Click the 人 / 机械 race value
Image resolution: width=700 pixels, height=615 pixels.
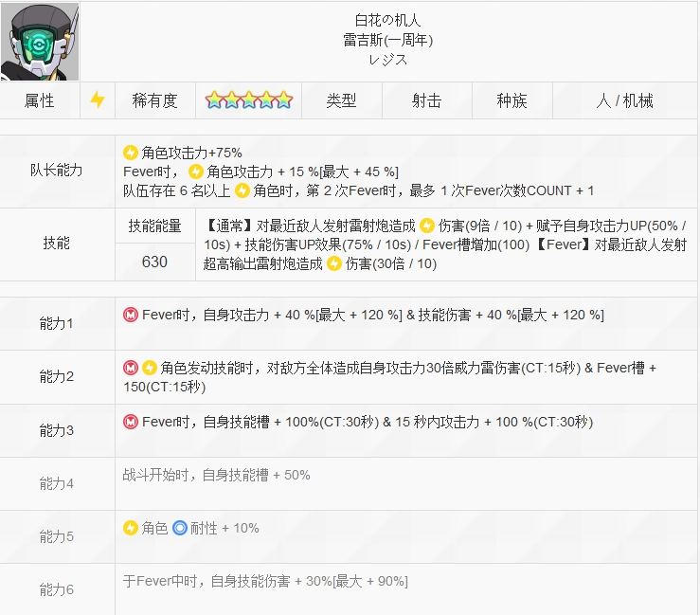pos(624,100)
